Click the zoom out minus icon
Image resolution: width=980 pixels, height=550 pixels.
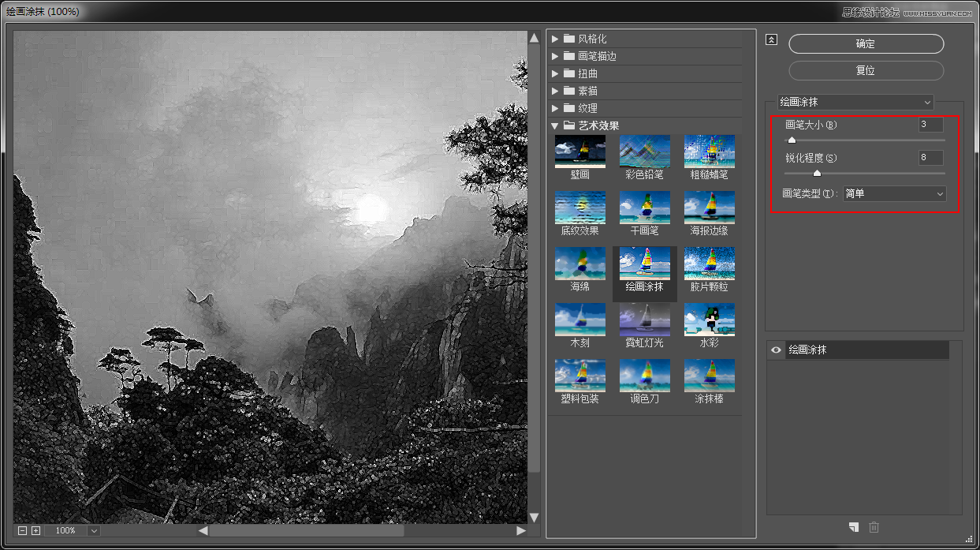[x=22, y=530]
